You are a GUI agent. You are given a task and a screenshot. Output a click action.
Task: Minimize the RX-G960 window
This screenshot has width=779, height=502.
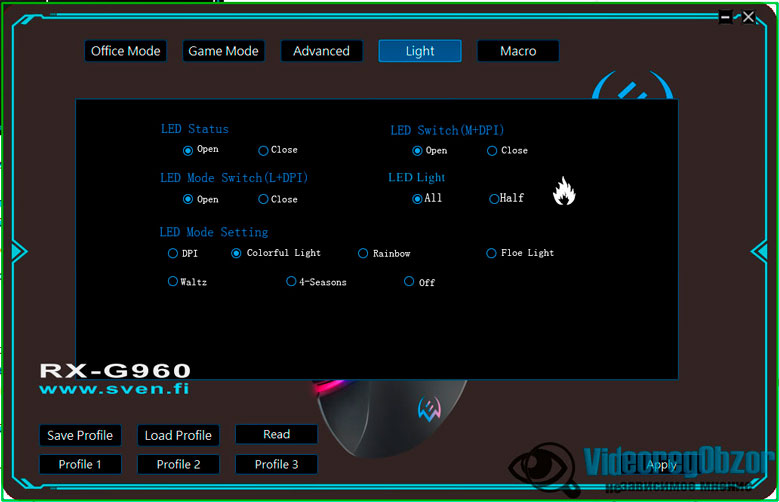click(725, 17)
